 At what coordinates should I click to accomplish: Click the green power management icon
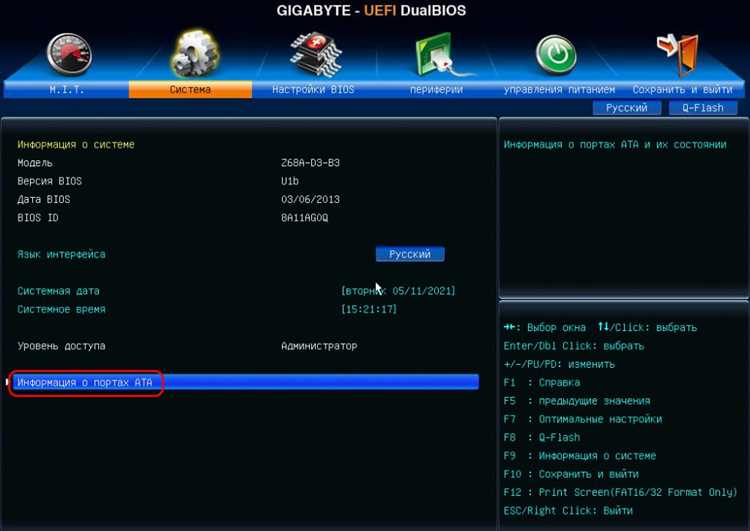coord(556,55)
